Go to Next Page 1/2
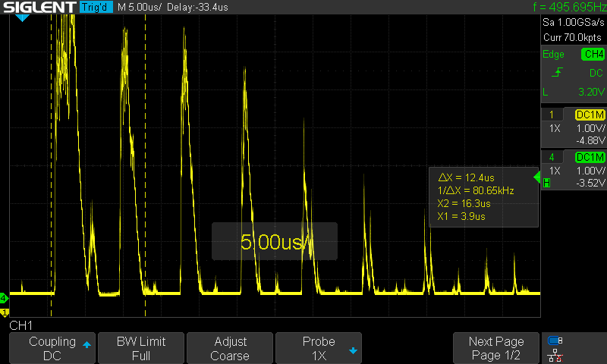The height and width of the screenshot is (364, 607). (496, 348)
